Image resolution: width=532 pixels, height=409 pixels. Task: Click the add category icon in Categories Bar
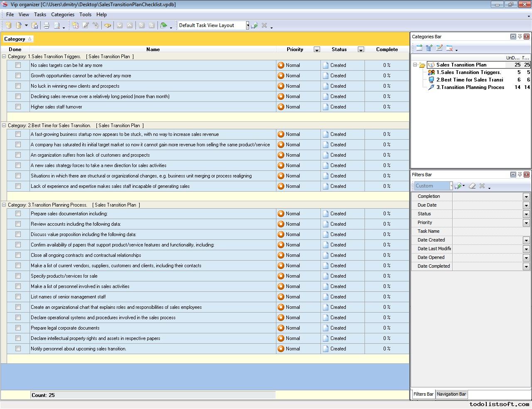tap(419, 48)
